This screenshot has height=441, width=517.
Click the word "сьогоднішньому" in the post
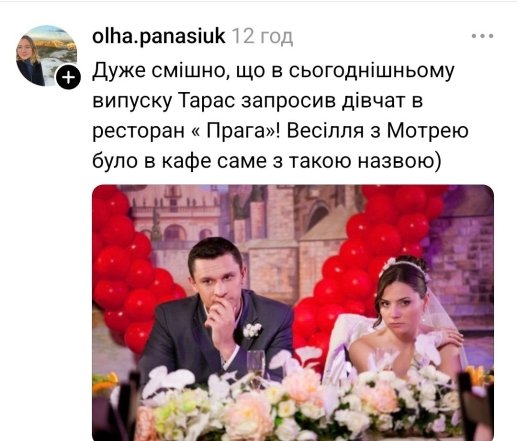[371, 71]
